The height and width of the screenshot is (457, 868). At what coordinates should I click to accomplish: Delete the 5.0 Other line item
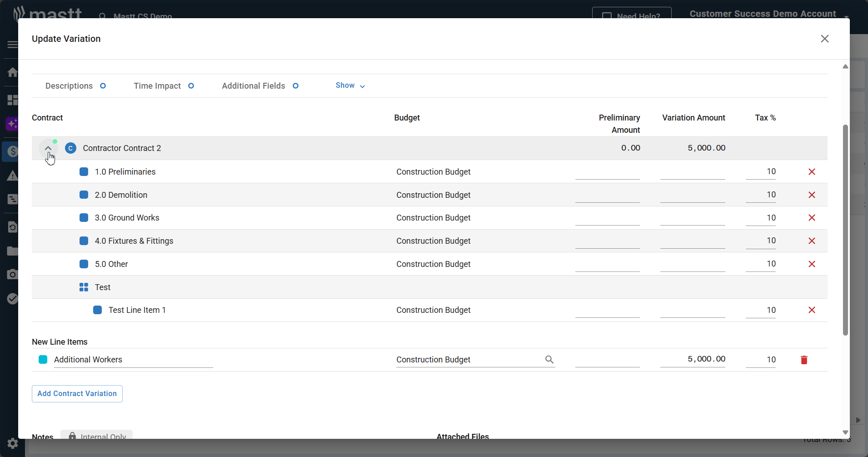tap(812, 264)
